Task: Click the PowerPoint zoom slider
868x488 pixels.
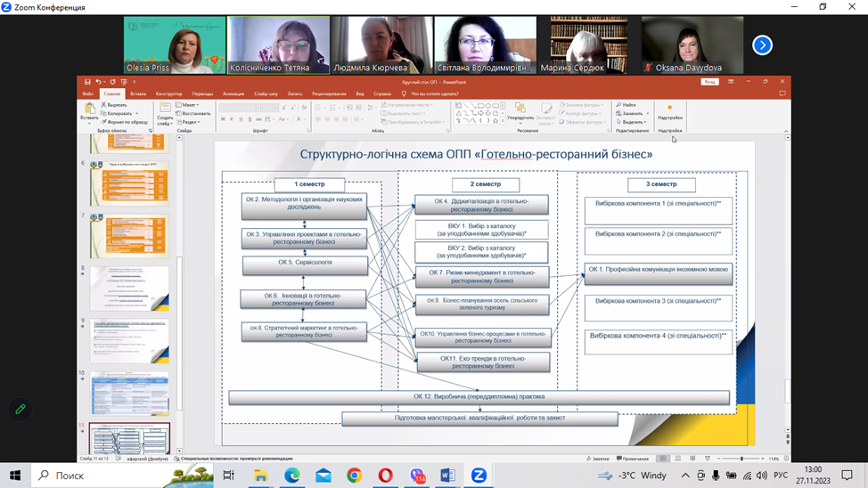Action: 742,459
